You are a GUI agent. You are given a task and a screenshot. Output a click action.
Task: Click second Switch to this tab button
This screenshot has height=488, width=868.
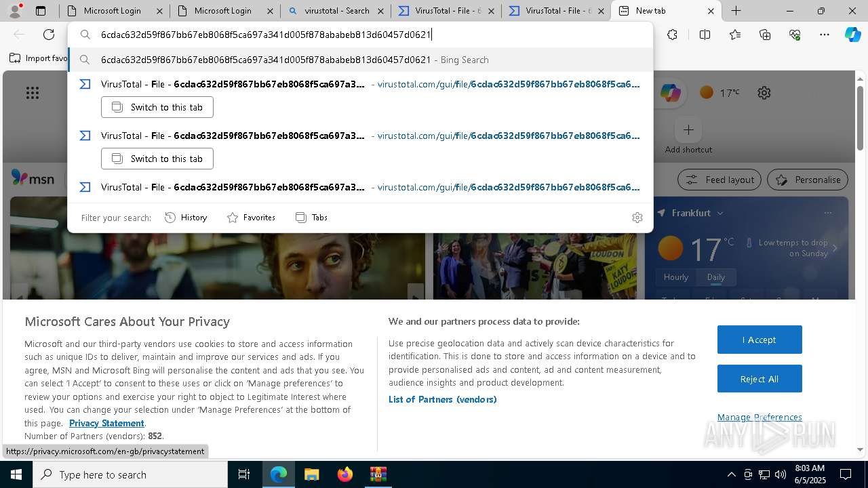[157, 159]
